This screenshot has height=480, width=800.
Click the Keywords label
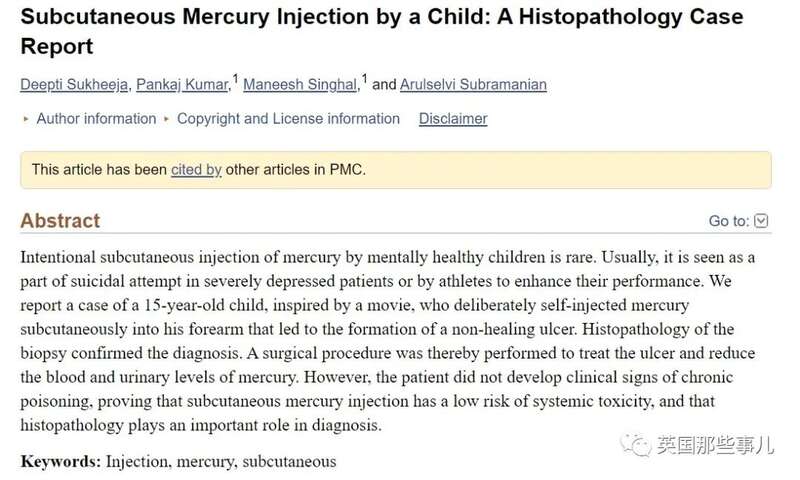pyautogui.click(x=61, y=462)
